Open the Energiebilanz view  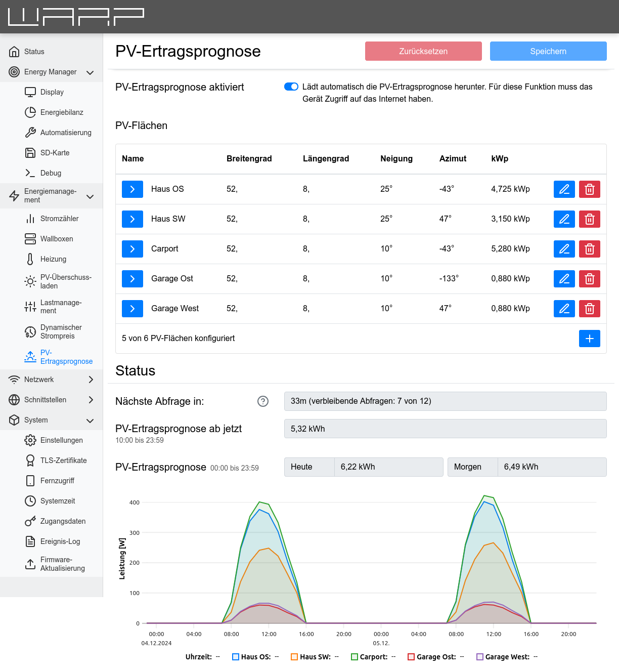point(62,112)
